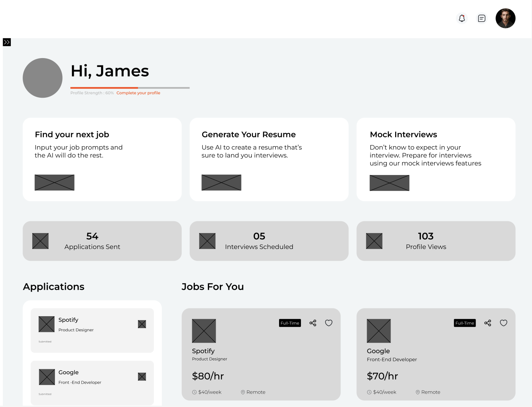532x407 pixels.
Task: Click the Jobs For You section heading
Action: 213,287
